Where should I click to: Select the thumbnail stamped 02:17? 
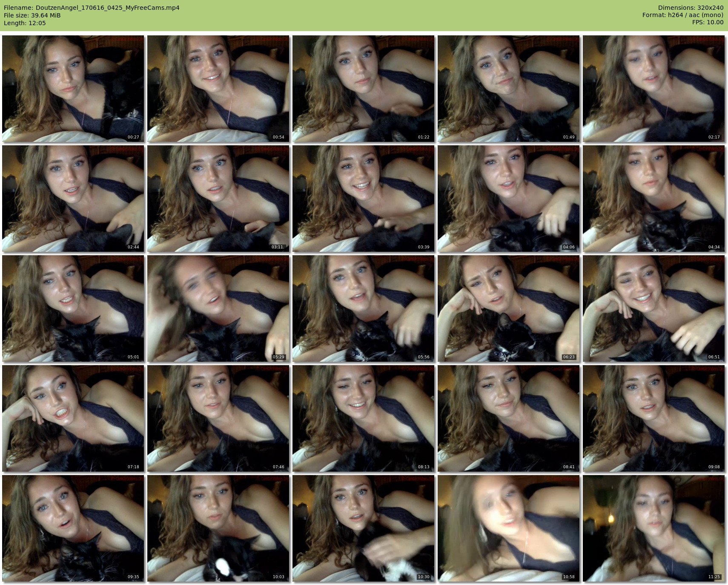coord(654,89)
